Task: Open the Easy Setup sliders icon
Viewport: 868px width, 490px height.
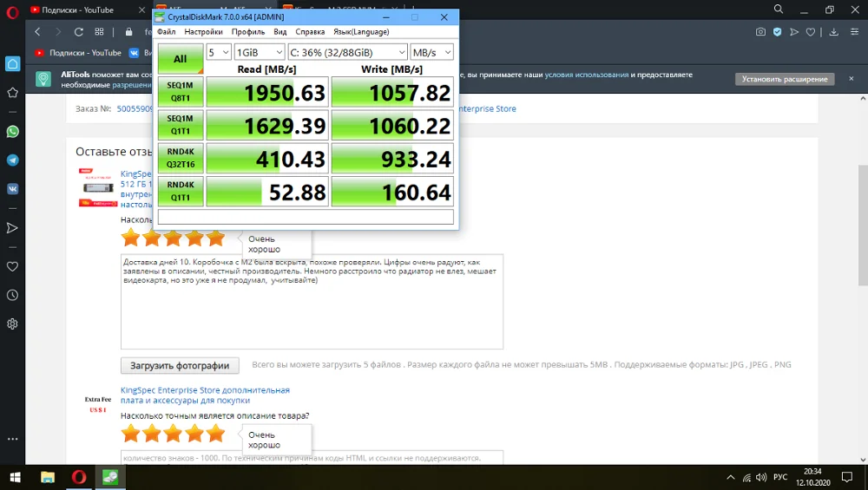Action: pos(854,32)
